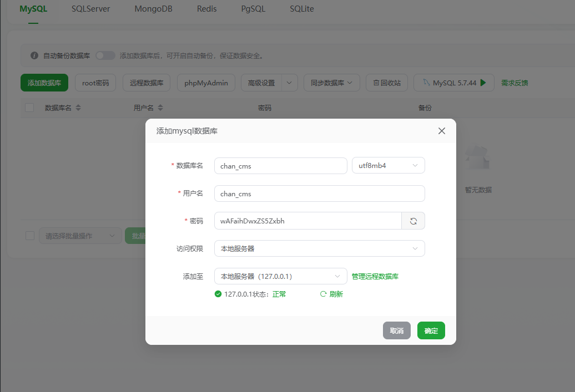
Task: Open the utf8mb4 charset dropdown
Action: tap(388, 166)
